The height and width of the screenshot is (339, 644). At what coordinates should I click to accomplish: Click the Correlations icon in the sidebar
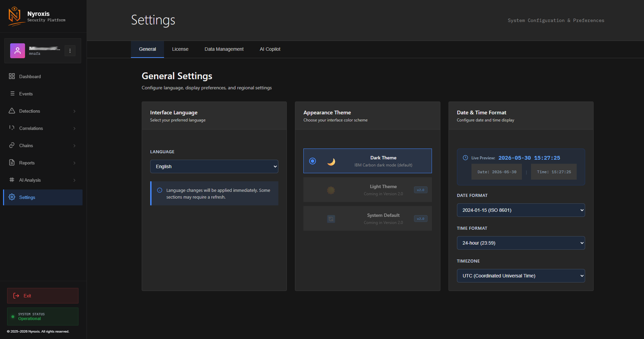[x=12, y=128]
